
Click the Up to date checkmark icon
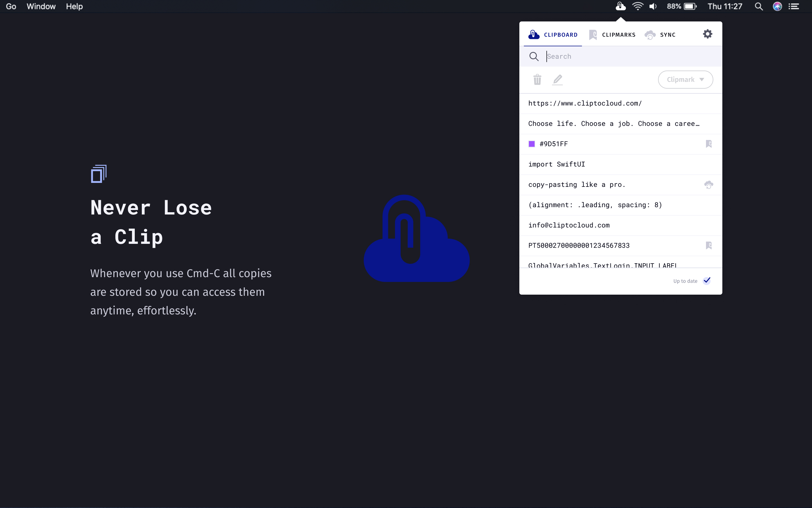click(x=707, y=281)
